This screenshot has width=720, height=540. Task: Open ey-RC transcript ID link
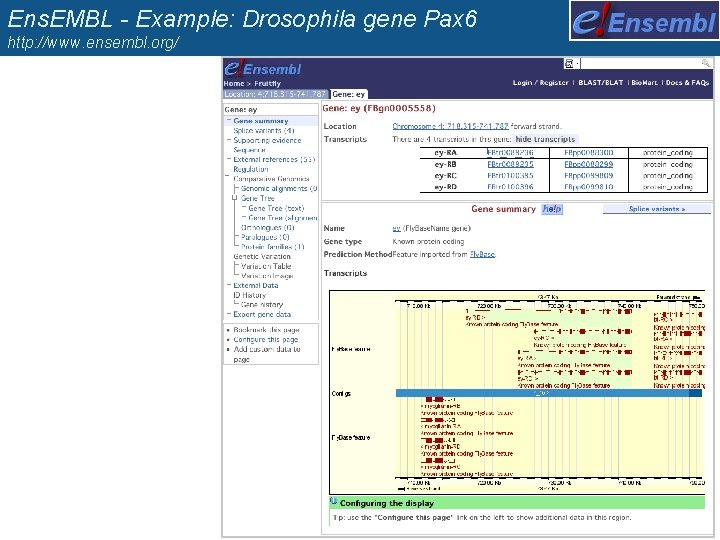[x=510, y=175]
